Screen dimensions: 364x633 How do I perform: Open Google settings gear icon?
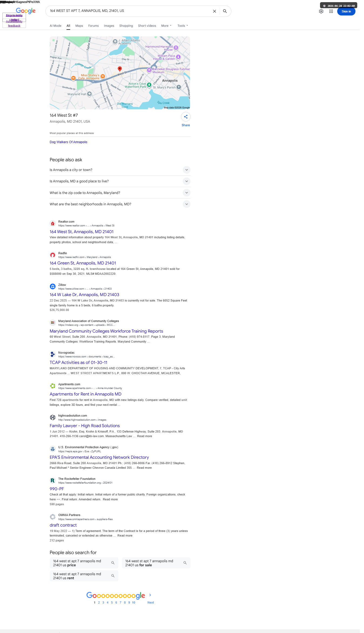point(321,11)
